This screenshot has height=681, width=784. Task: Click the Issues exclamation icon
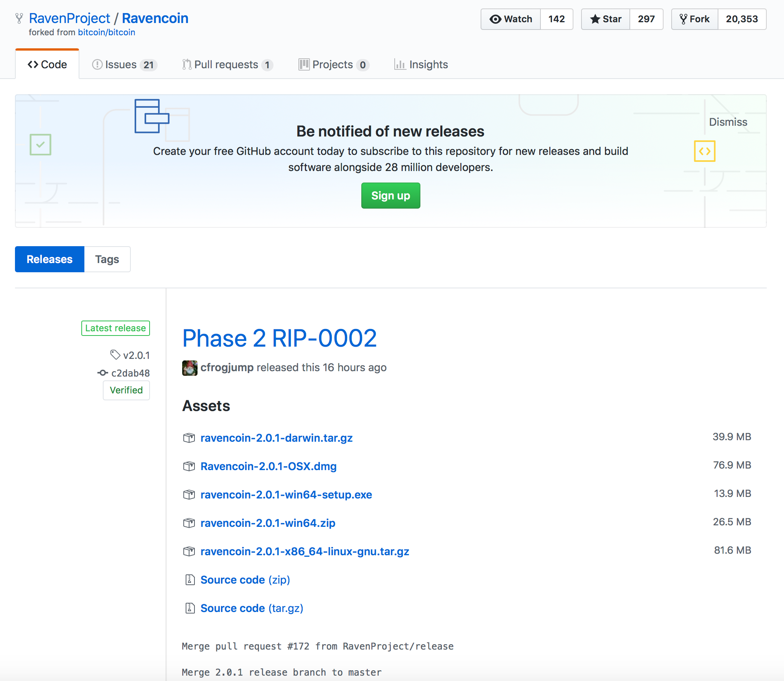pyautogui.click(x=97, y=64)
